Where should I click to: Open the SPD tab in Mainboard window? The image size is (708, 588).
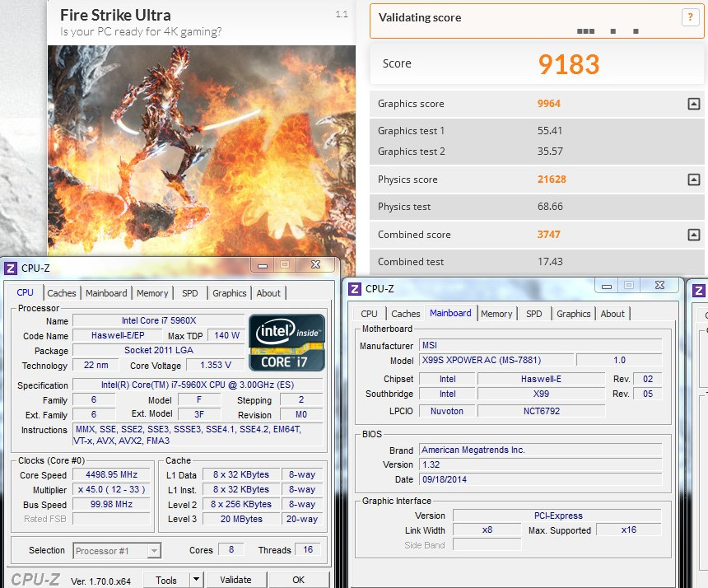click(x=533, y=314)
